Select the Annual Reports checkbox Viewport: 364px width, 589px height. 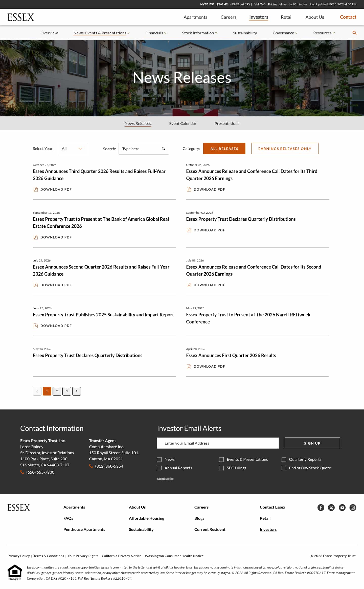tap(159, 468)
